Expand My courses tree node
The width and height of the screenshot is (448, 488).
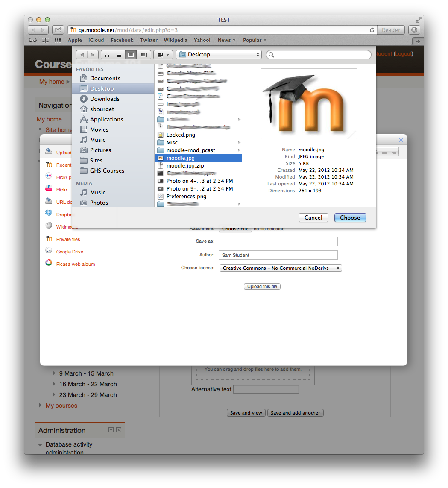pyautogui.click(x=40, y=405)
